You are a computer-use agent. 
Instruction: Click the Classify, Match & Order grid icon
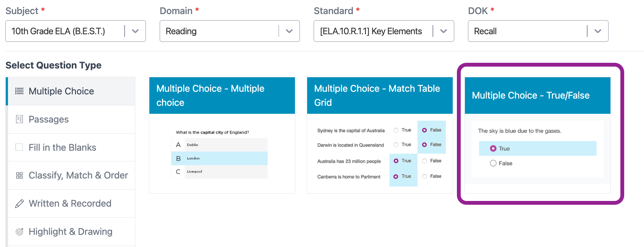coord(19,175)
